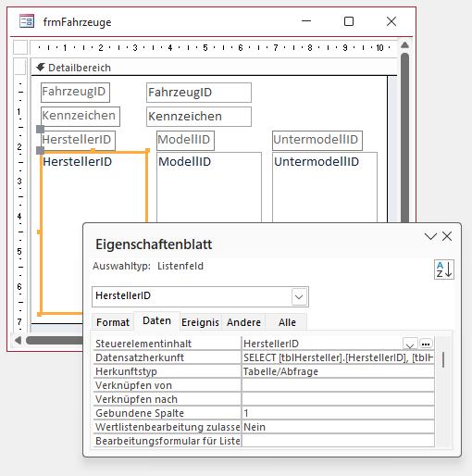Click the Gebundene Spalte value field
The height and width of the screenshot is (476, 472).
tap(338, 413)
